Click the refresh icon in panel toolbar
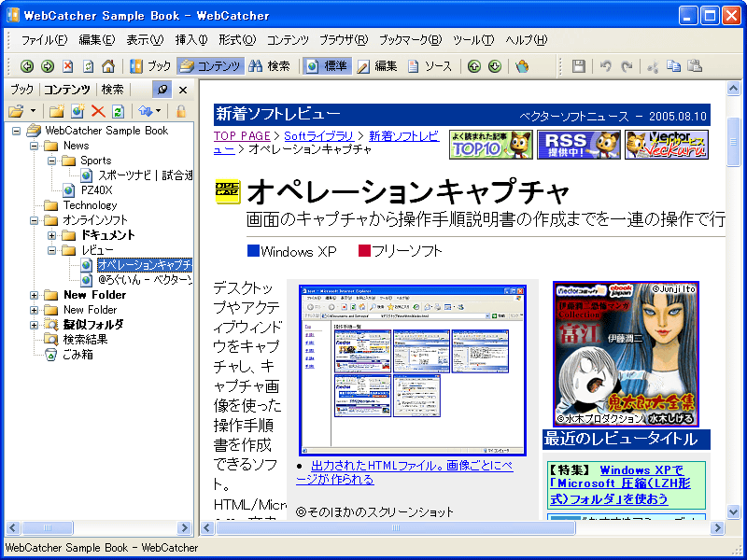The image size is (747, 560). point(119,111)
